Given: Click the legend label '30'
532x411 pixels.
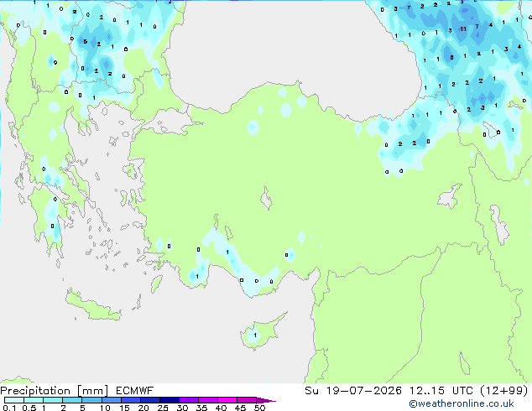Looking at the screenshot, I should (x=182, y=408).
